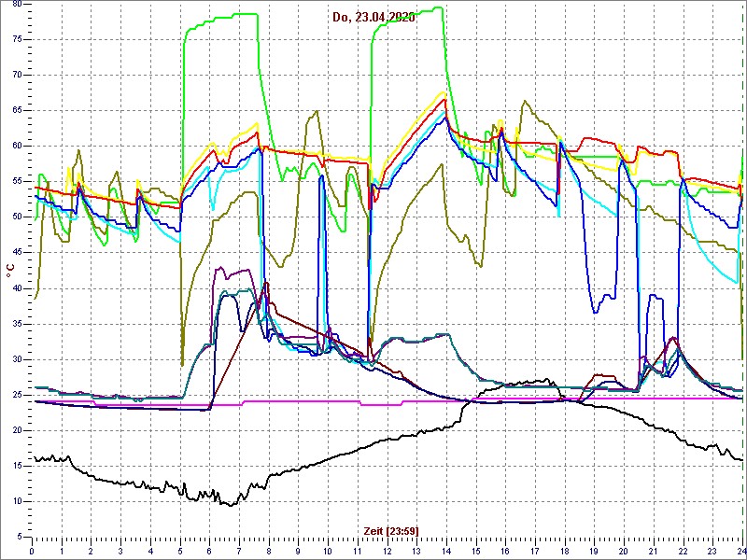Click hour 23 label on time axis

click(x=712, y=551)
